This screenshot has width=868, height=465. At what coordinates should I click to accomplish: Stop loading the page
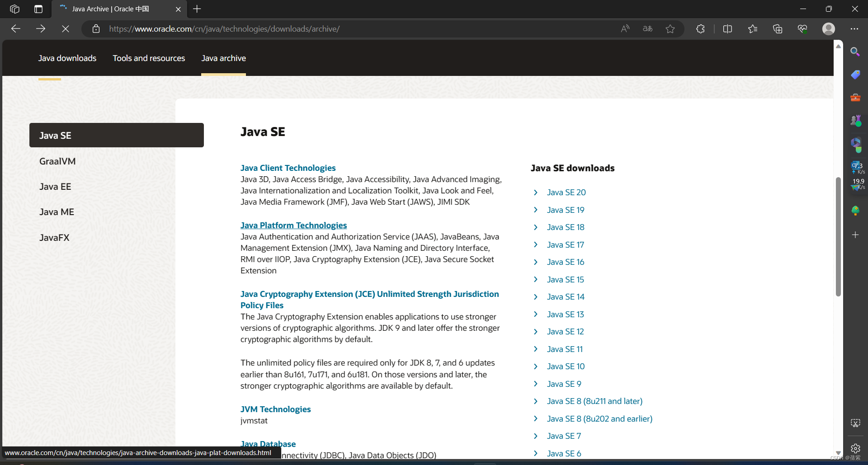tap(66, 29)
